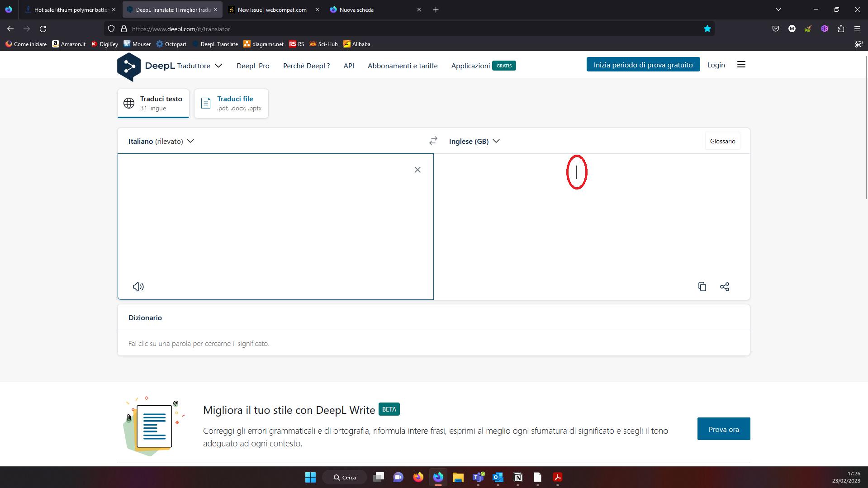Copy the translation using the copy icon
This screenshot has height=488, width=868.
[702, 286]
